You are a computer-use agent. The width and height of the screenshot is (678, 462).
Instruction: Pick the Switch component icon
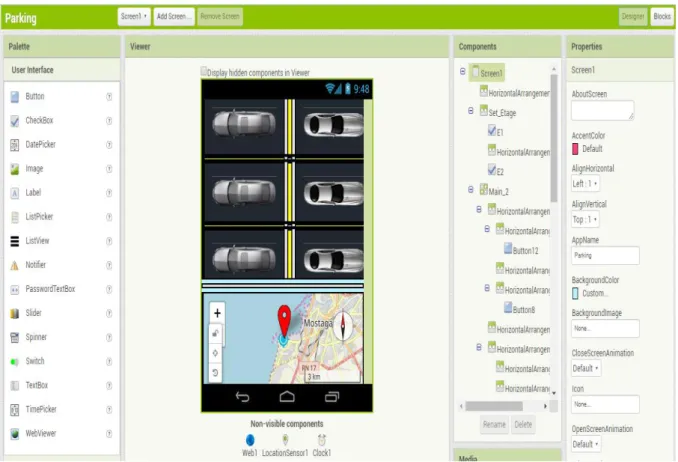pos(15,362)
